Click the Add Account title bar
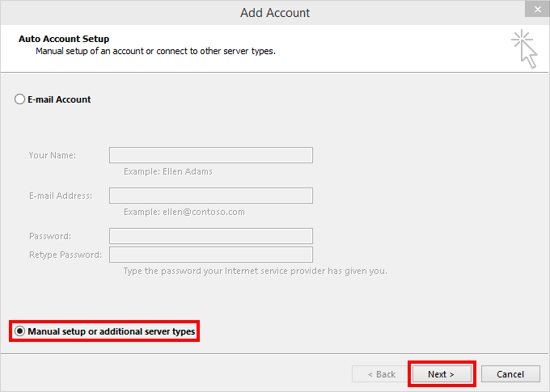This screenshot has height=392, width=550. point(275,12)
